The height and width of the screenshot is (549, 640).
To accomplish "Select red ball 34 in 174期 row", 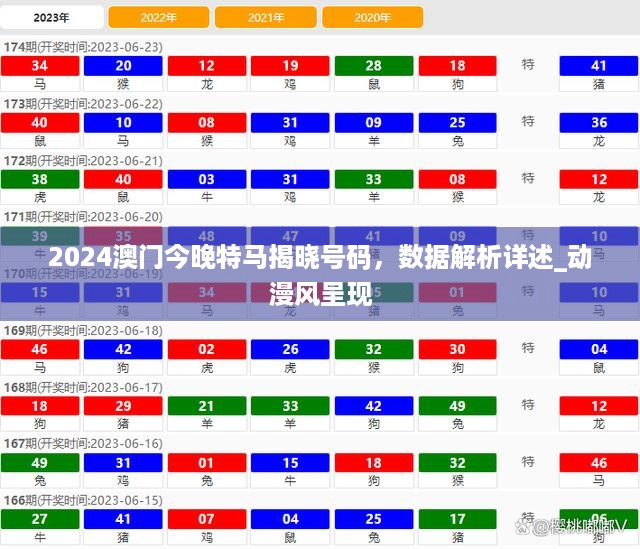I will 40,66.
